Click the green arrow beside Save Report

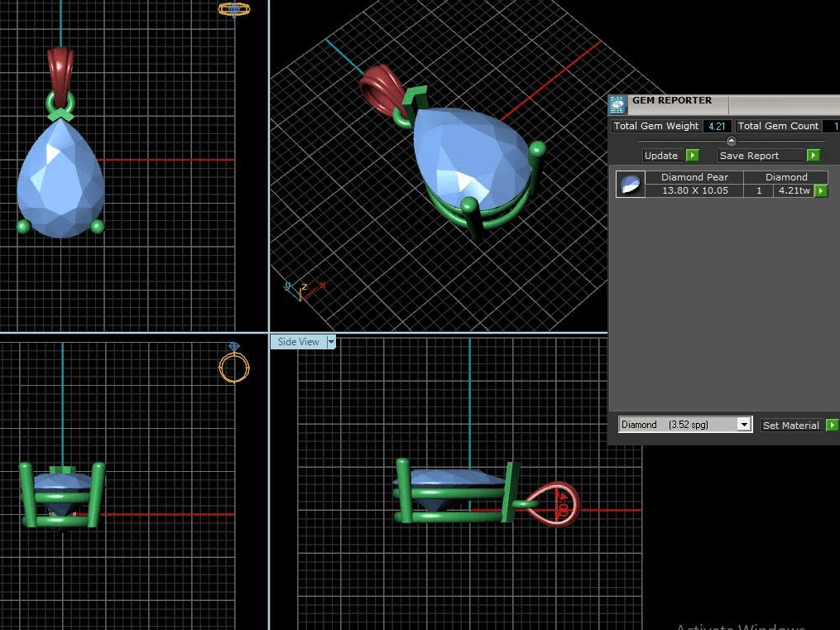pos(814,156)
